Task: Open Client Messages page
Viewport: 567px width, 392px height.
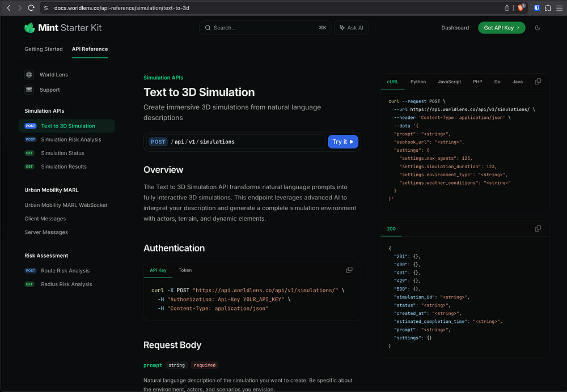Action: click(45, 219)
